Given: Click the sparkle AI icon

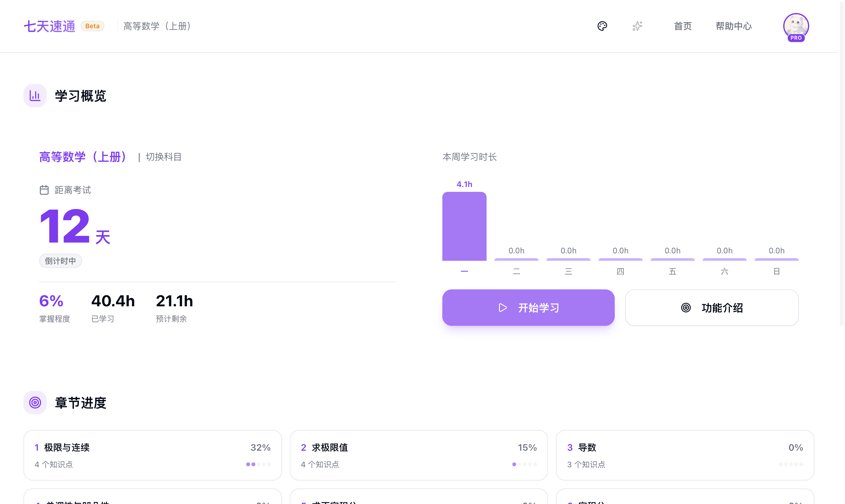Looking at the screenshot, I should 637,26.
